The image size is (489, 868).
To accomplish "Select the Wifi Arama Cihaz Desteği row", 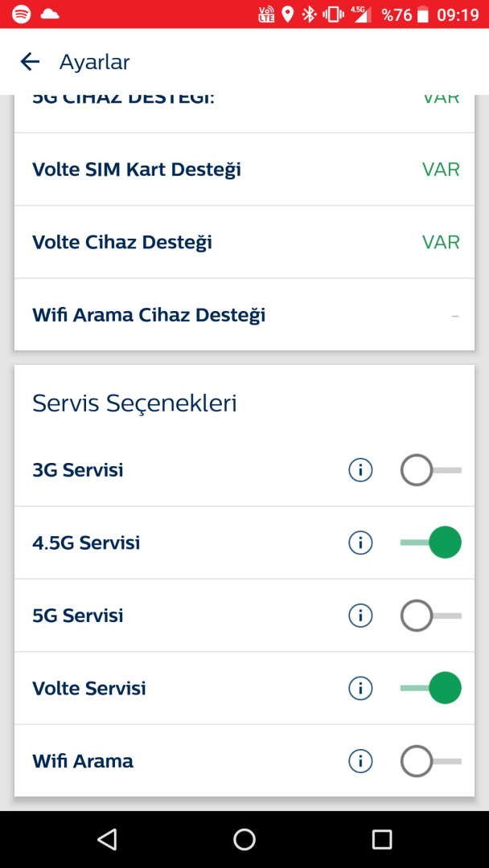I will pos(148,314).
